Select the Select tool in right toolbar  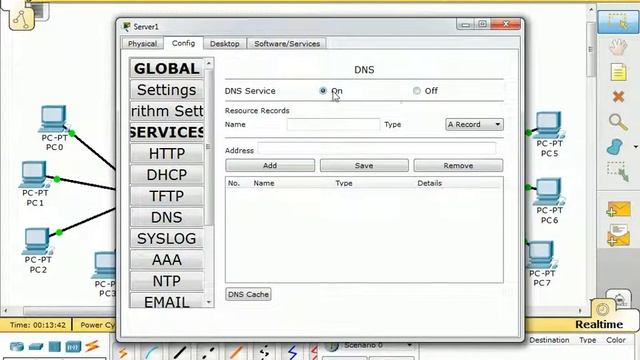(618, 22)
